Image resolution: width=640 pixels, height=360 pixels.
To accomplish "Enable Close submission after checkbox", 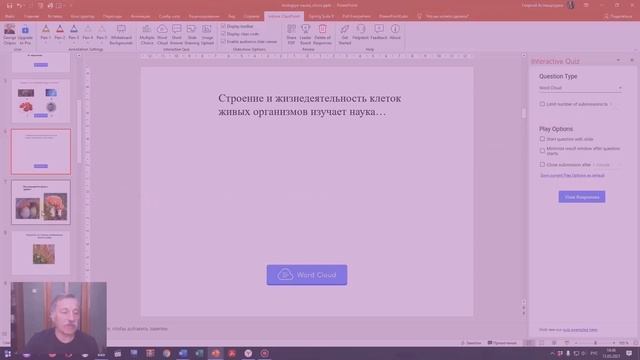I will (x=542, y=164).
